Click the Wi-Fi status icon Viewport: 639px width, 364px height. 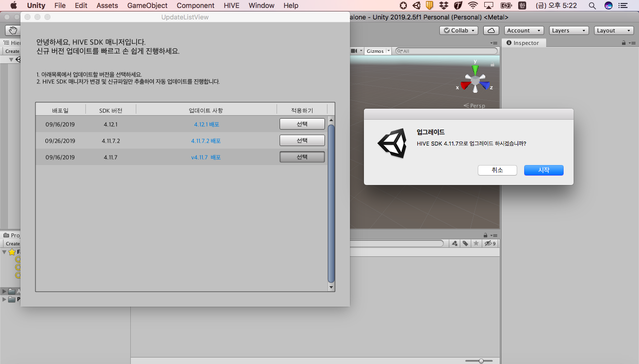(473, 5)
